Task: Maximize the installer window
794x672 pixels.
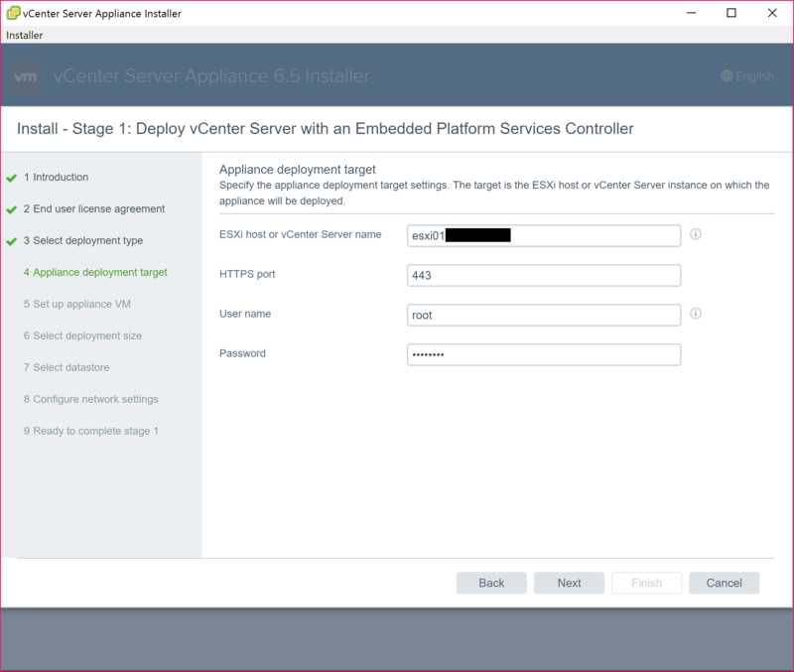Action: point(731,13)
